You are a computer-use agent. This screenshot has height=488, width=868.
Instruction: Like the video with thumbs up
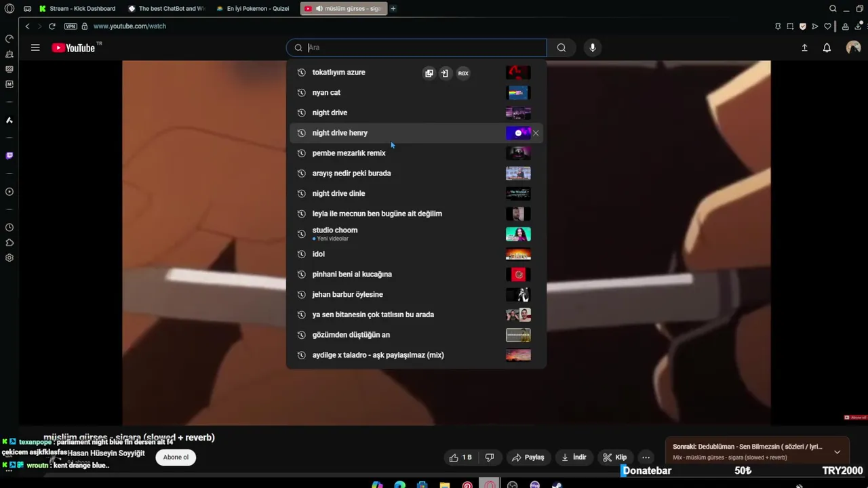tap(460, 457)
